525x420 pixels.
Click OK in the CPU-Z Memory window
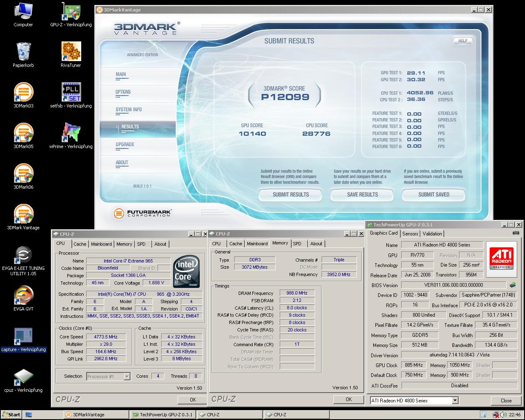point(349,399)
